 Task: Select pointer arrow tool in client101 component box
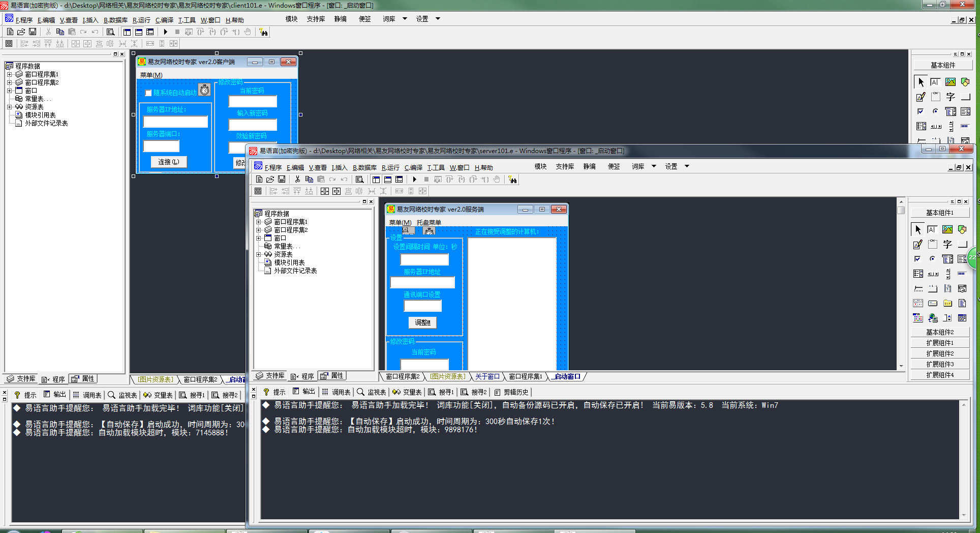pos(921,82)
